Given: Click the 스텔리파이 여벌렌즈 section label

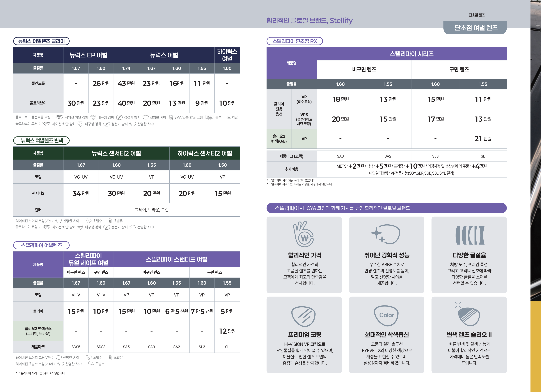Looking at the screenshot, I should (x=41, y=245).
